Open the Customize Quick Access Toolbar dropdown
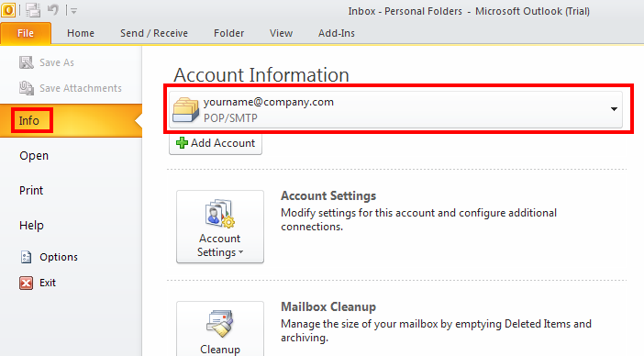The width and height of the screenshot is (644, 356). pos(73,11)
